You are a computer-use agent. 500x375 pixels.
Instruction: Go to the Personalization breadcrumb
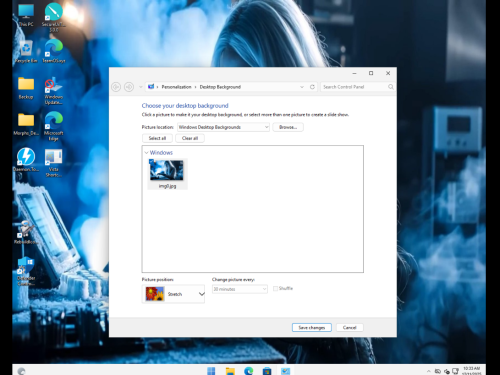(x=177, y=87)
